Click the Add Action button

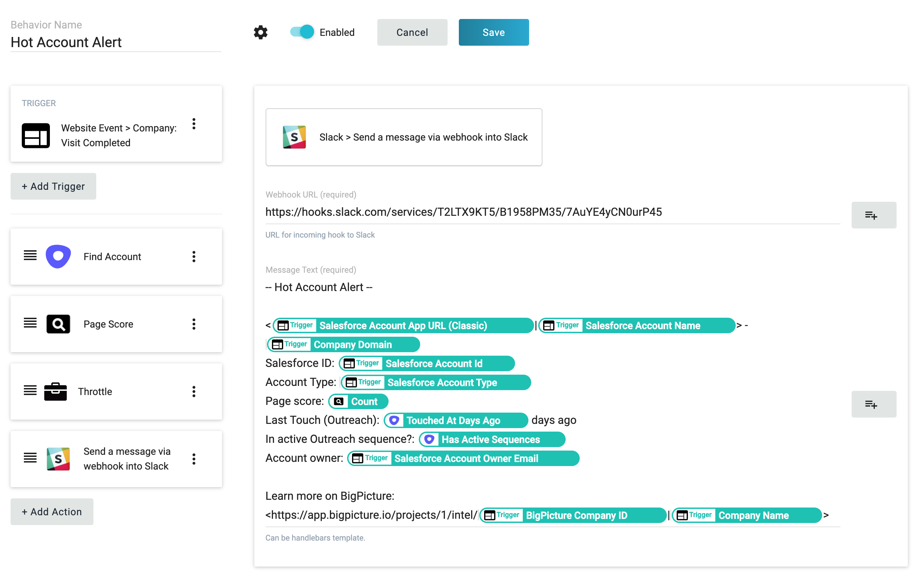pos(52,512)
